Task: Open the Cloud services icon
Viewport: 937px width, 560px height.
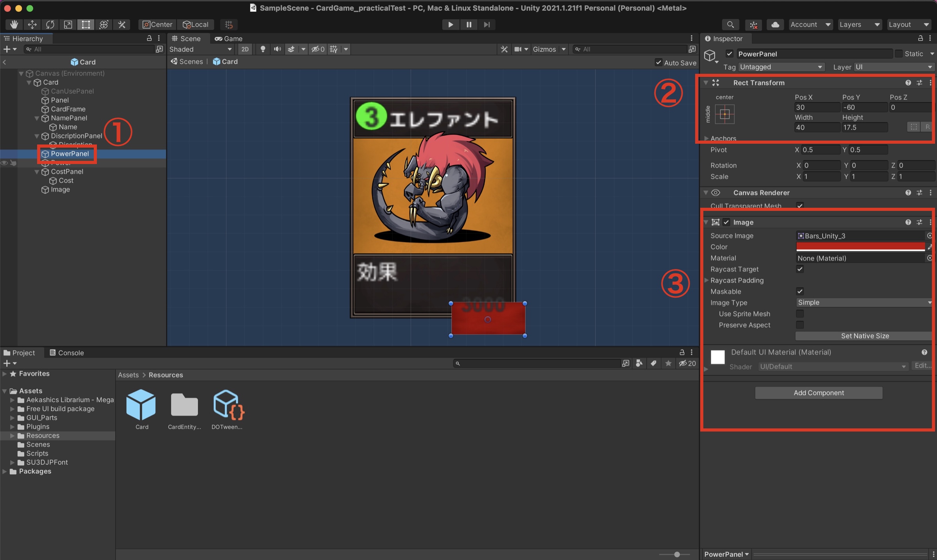Action: pos(775,24)
